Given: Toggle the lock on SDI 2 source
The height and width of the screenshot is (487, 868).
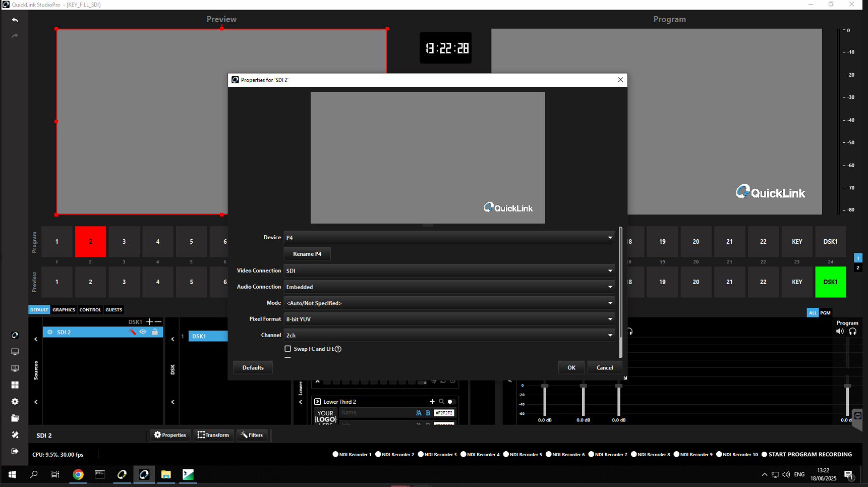Looking at the screenshot, I should (x=155, y=332).
